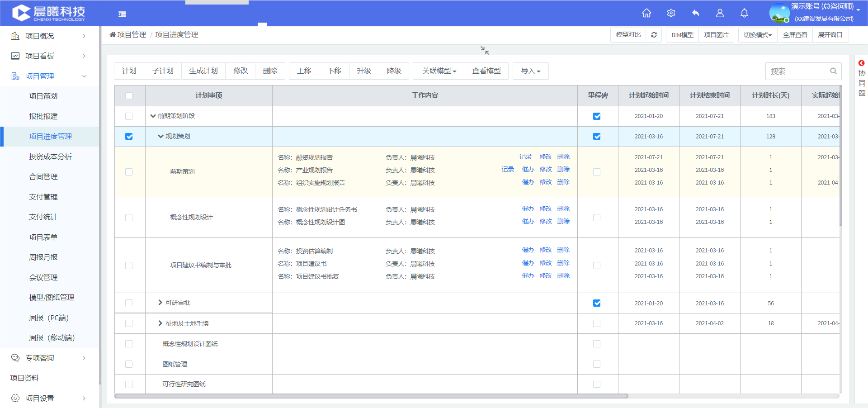Click into the 搜索 input field
Viewport: 868px width, 408px height.
pyautogui.click(x=797, y=71)
